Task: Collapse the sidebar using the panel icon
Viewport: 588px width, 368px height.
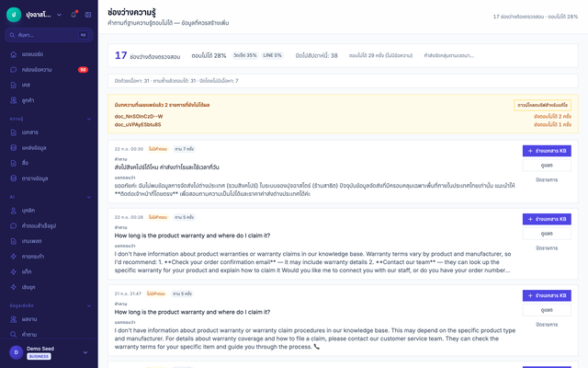Action: pos(88,15)
